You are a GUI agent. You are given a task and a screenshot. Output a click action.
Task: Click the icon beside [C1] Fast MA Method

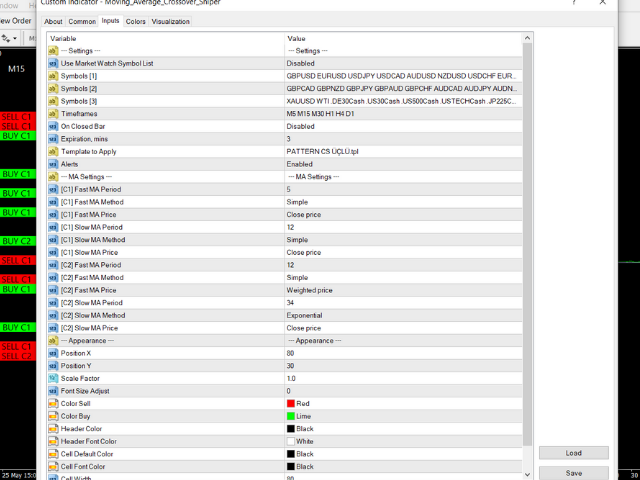tap(53, 202)
